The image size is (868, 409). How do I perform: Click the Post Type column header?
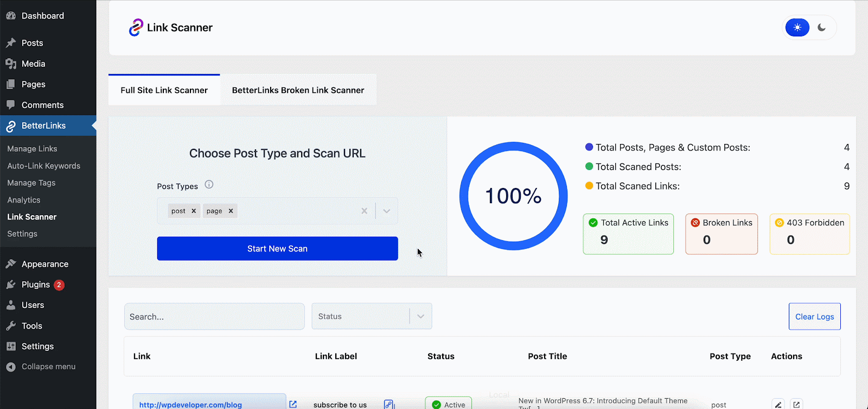(730, 356)
